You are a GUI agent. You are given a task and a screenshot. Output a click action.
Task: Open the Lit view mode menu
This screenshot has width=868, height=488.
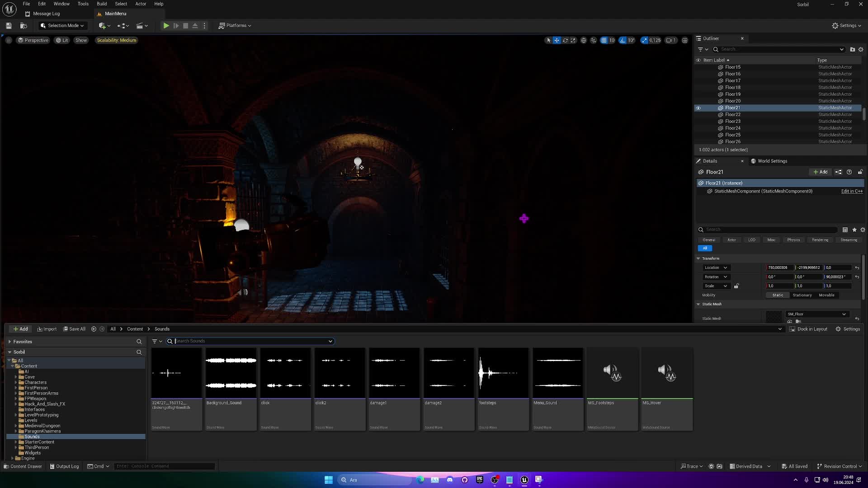coord(62,40)
